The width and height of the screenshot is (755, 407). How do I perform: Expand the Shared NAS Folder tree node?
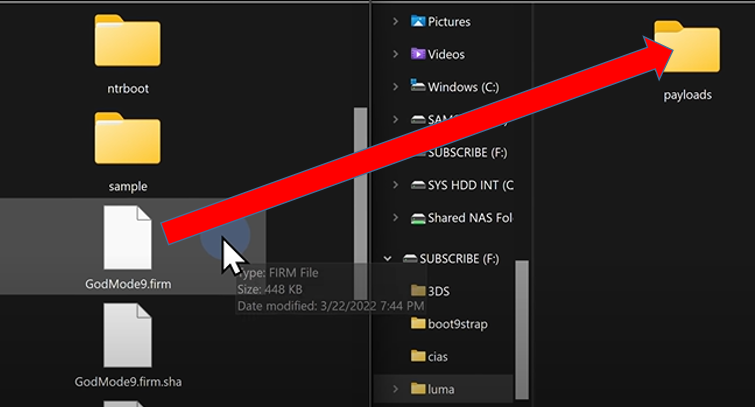[x=395, y=218]
